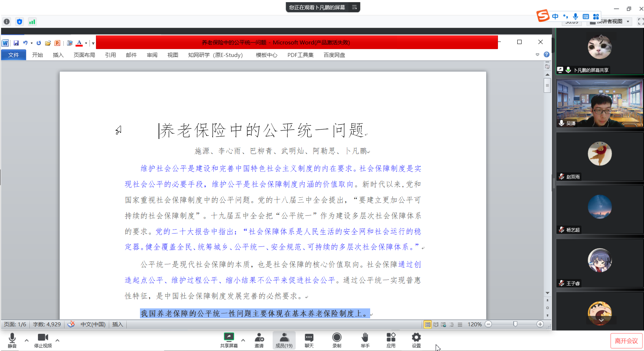Open the Chat panel icon
The height and width of the screenshot is (351, 644).
309,337
